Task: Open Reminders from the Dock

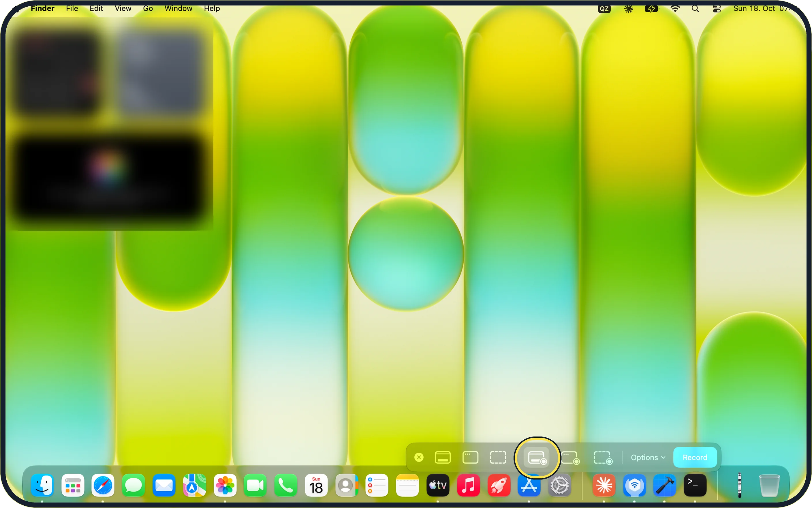Action: 377,485
